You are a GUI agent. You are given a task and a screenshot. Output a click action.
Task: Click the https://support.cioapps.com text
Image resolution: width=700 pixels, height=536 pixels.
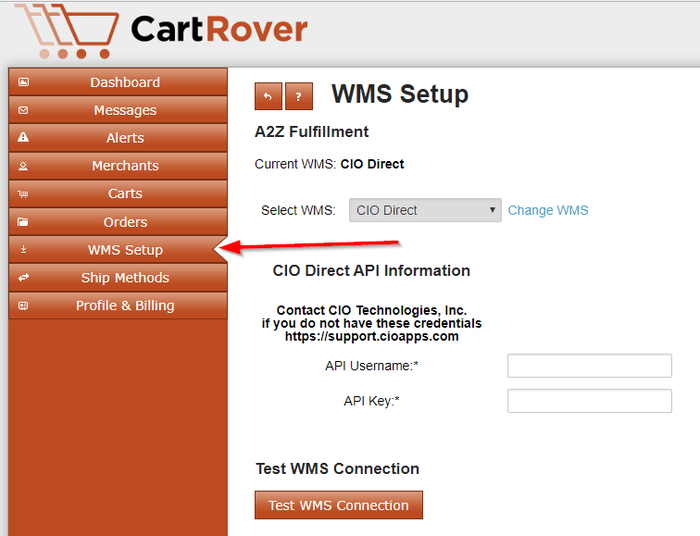pos(371,337)
